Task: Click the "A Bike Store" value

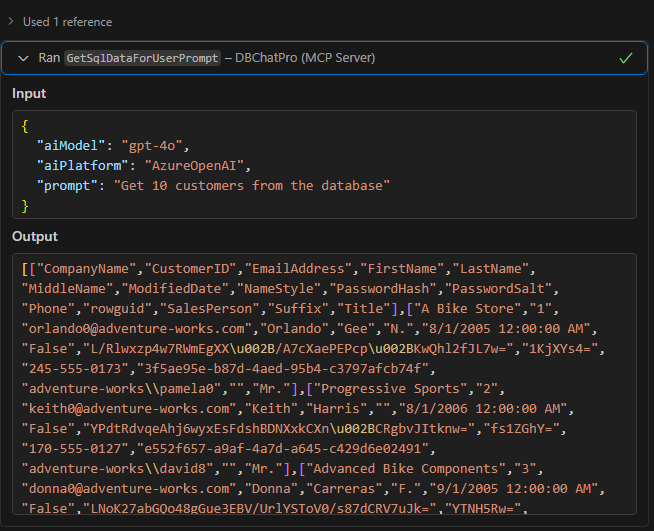Action: (x=468, y=309)
